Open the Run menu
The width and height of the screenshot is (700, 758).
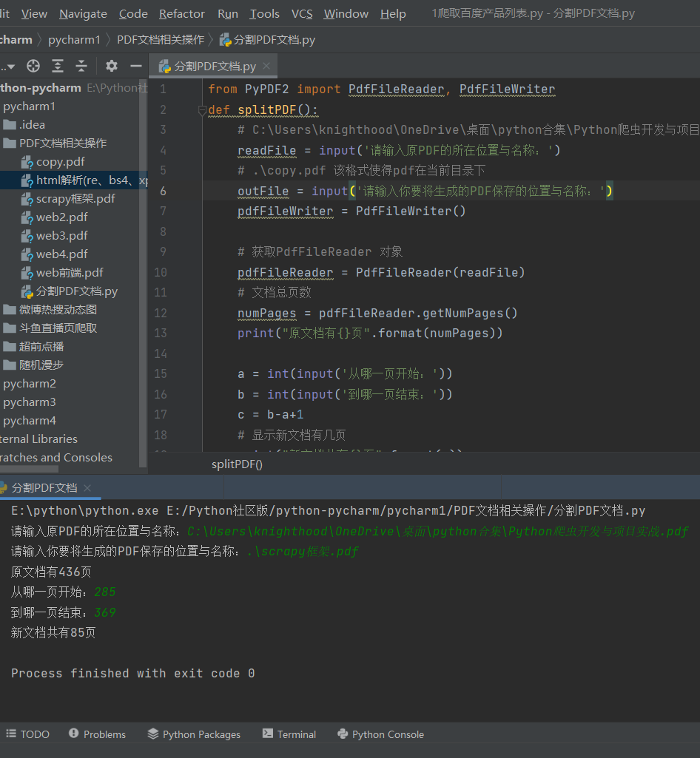pyautogui.click(x=227, y=13)
